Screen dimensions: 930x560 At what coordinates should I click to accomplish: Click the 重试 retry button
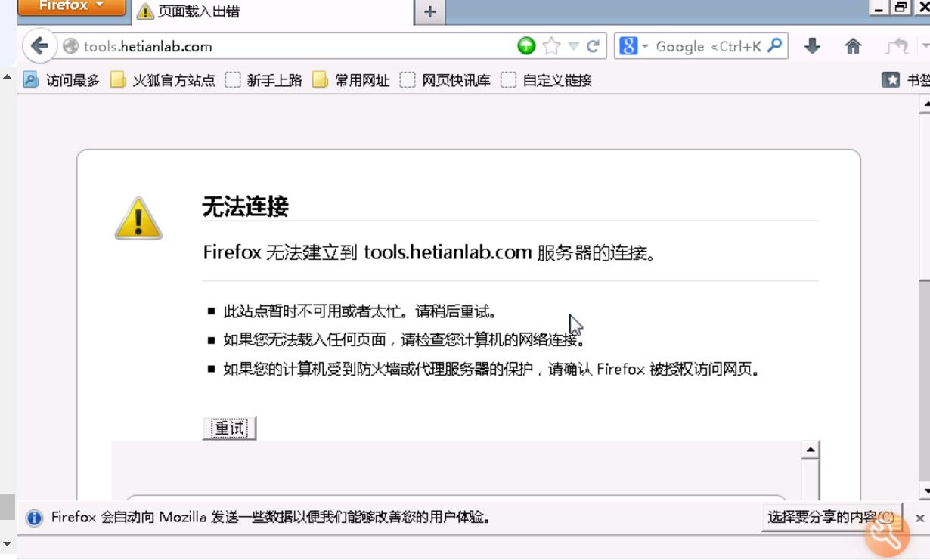coord(230,429)
